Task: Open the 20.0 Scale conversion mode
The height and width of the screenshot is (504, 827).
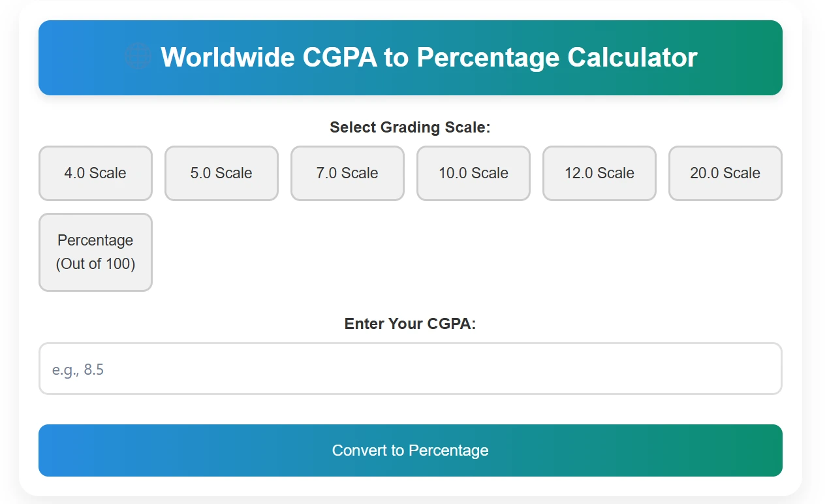Action: point(725,173)
